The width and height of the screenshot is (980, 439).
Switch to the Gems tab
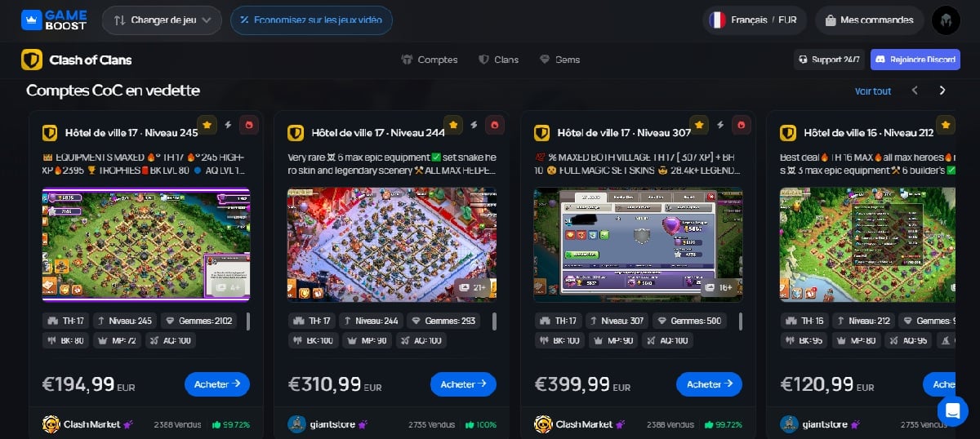[560, 60]
